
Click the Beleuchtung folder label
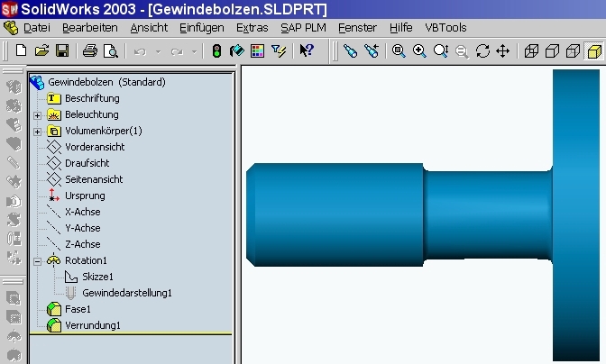coord(92,114)
